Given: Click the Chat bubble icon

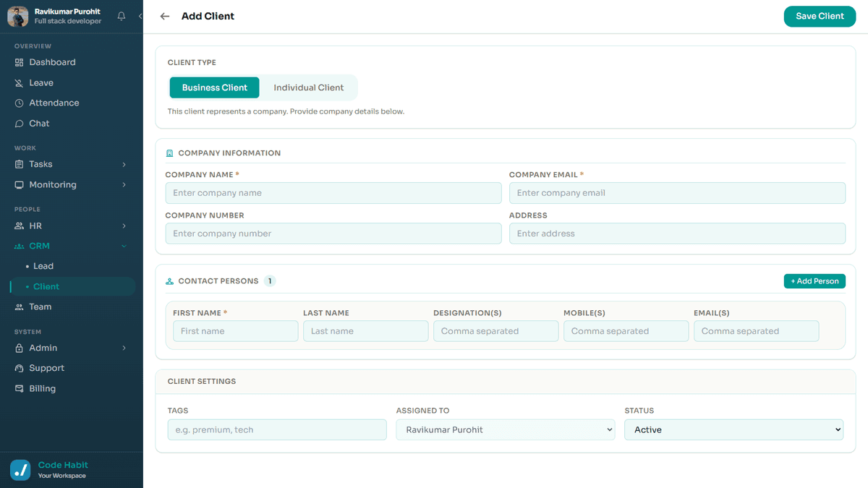Looking at the screenshot, I should (x=20, y=124).
